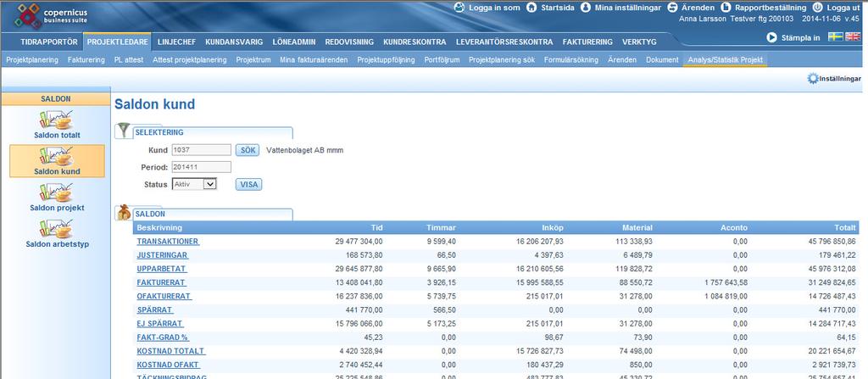
Task: Open the REDOVISNING main tab
Action: coord(349,42)
